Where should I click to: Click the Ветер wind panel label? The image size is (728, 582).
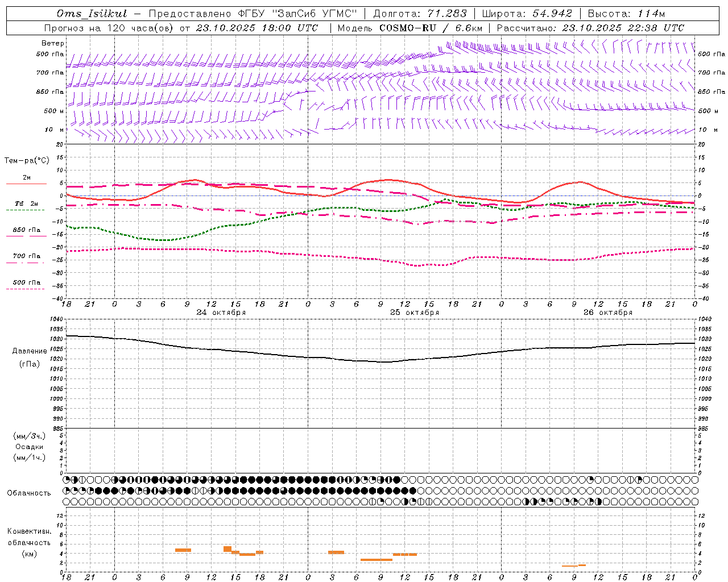(53, 43)
